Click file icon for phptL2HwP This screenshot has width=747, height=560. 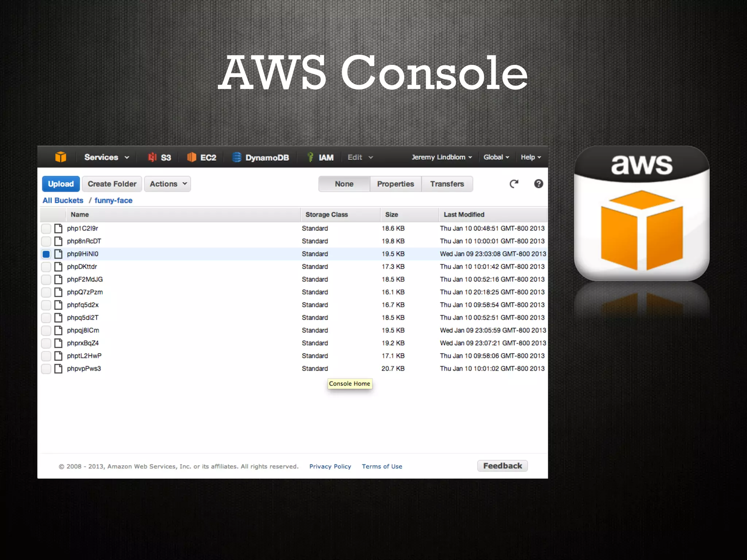(58, 356)
